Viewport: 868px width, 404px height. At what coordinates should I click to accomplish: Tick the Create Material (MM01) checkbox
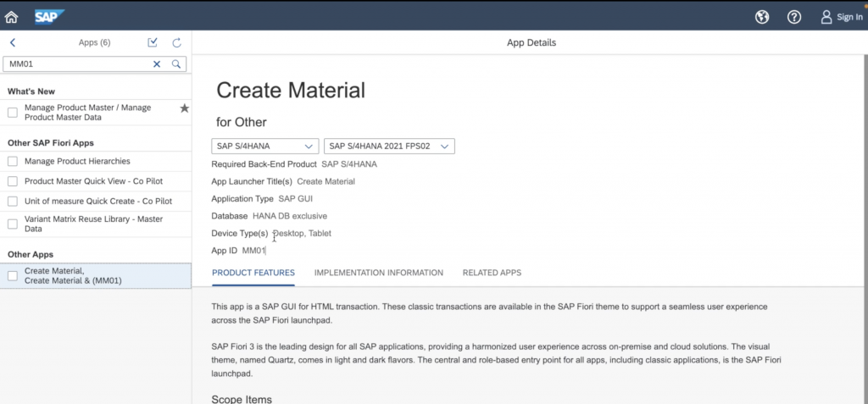pyautogui.click(x=13, y=275)
